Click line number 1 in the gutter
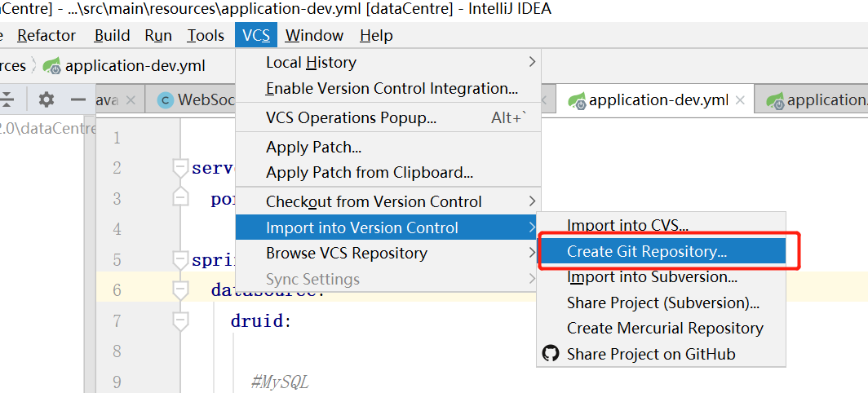Viewport: 868px width, 393px height. (x=116, y=138)
